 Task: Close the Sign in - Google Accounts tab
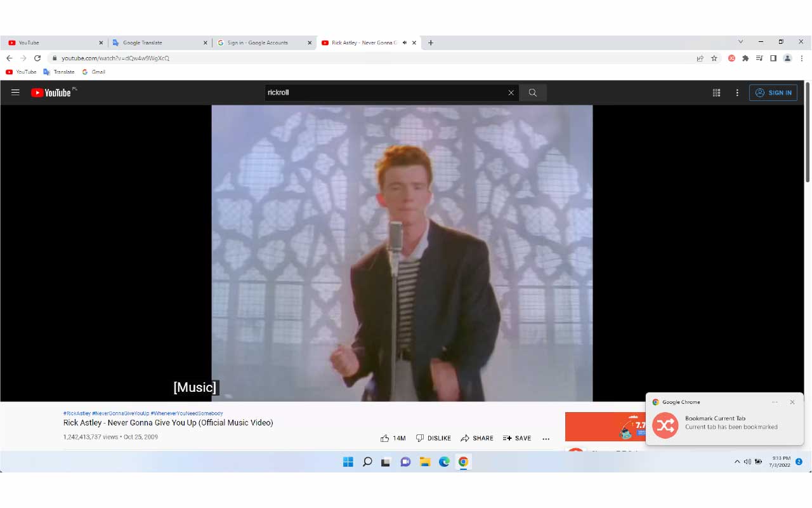(310, 43)
